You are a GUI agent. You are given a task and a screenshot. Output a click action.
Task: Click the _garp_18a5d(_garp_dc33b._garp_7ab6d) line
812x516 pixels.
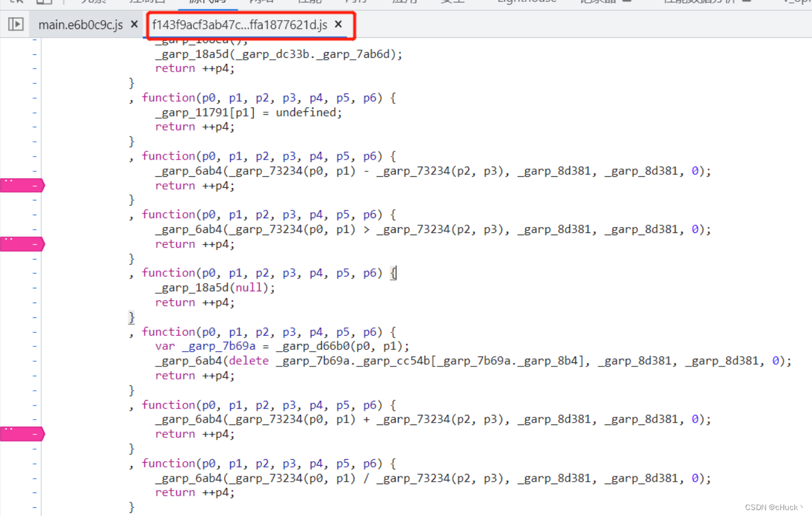(x=279, y=54)
